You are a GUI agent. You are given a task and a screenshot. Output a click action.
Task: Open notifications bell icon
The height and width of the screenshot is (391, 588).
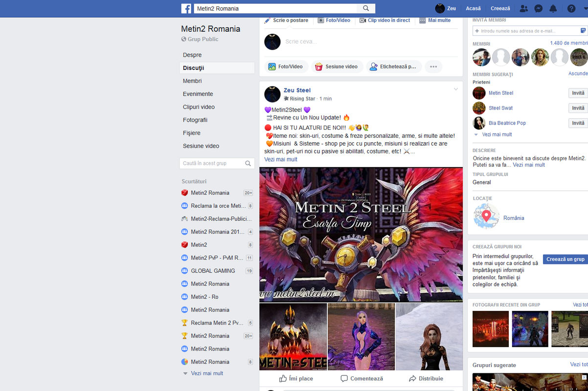[553, 8]
